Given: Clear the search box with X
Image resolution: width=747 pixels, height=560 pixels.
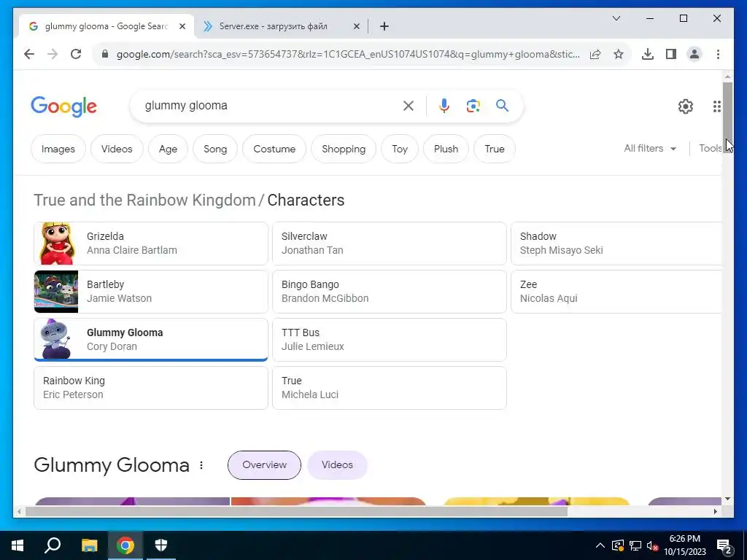Looking at the screenshot, I should pyautogui.click(x=409, y=106).
